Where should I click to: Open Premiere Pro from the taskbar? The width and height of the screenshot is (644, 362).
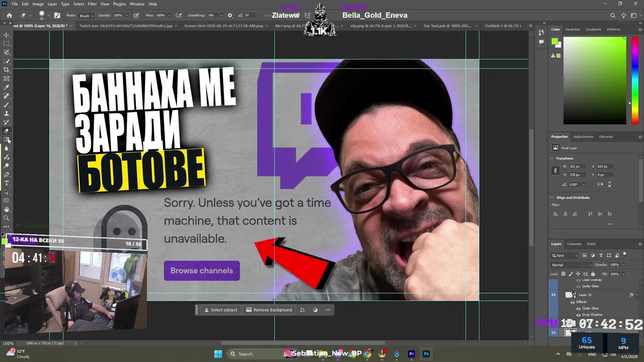412,354
